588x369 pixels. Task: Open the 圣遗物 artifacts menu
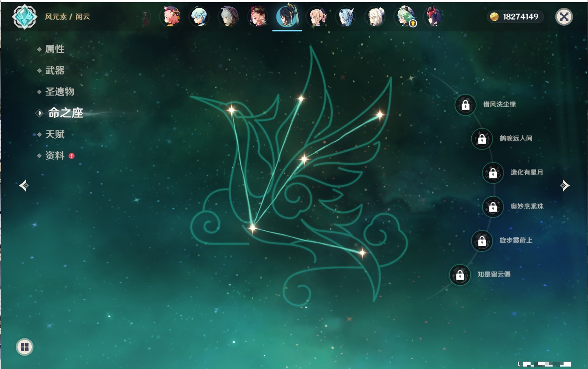59,92
